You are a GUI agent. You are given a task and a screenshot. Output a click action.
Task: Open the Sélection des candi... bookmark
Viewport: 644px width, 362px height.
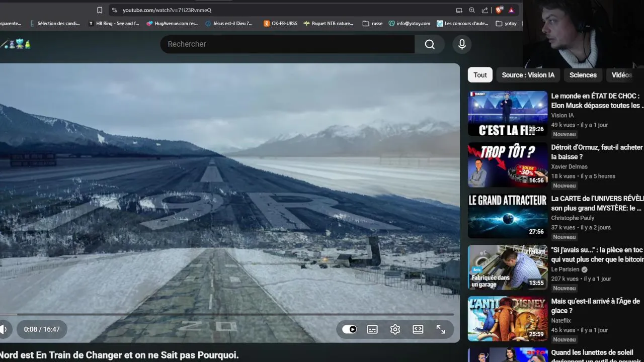pyautogui.click(x=55, y=23)
